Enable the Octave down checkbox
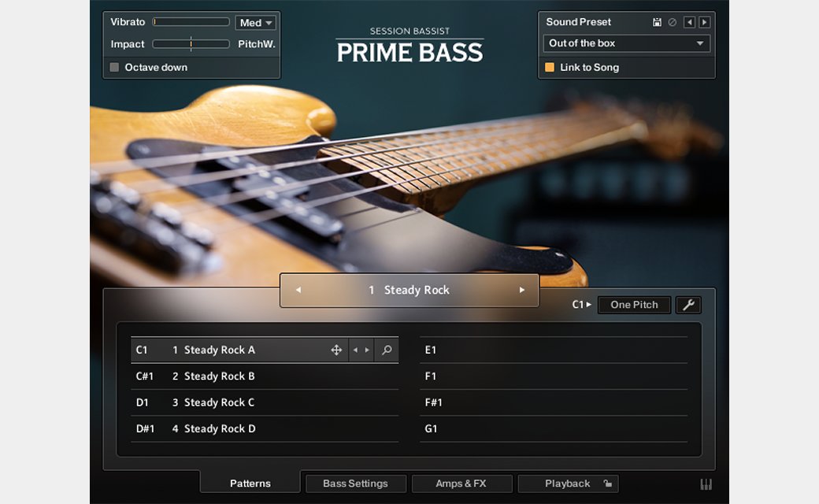Viewport: 819px width, 504px height. click(x=114, y=68)
